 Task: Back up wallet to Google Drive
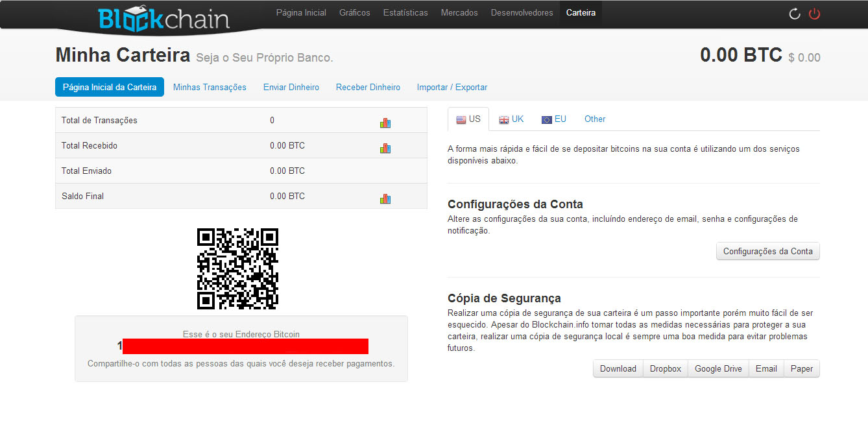pyautogui.click(x=718, y=368)
